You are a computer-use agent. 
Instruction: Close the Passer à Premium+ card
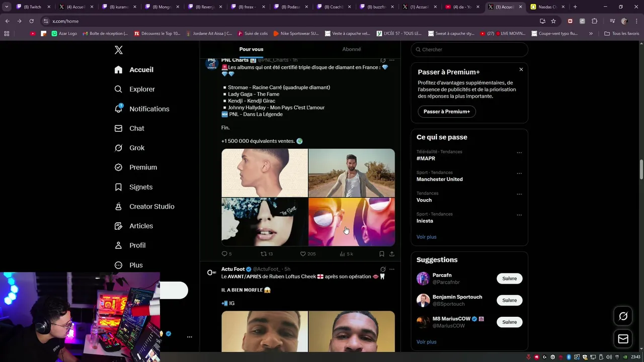coord(521,69)
